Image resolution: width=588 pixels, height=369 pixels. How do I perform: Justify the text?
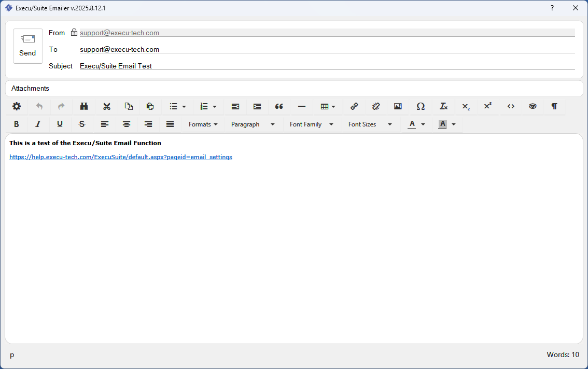pyautogui.click(x=170, y=124)
